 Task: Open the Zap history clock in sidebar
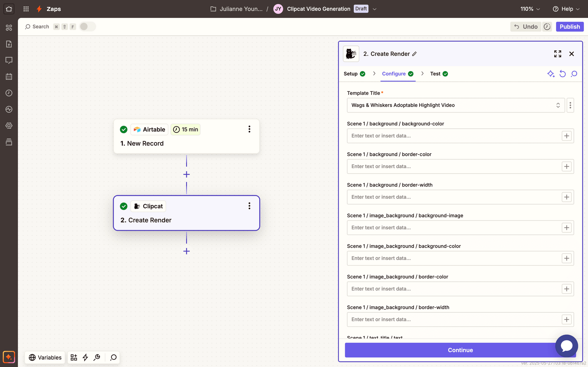point(9,93)
